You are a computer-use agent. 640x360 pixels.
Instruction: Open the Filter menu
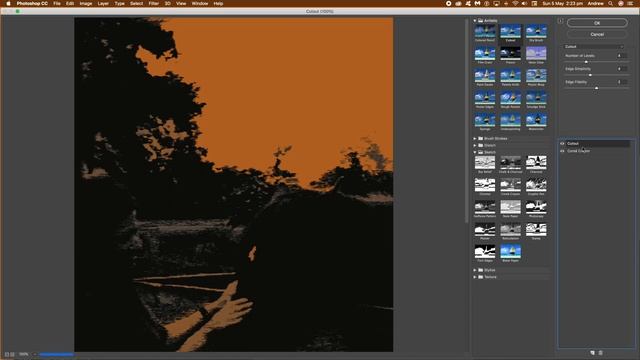153,3
